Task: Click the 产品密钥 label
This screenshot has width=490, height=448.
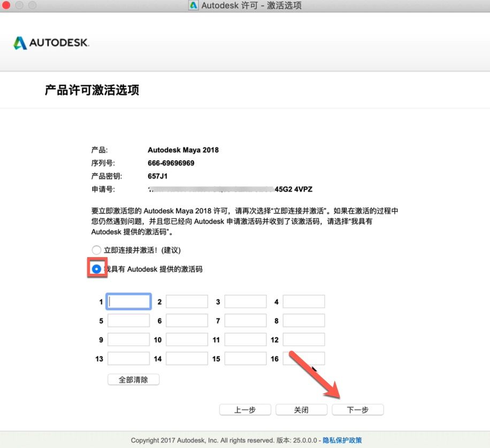Action: 106,176
